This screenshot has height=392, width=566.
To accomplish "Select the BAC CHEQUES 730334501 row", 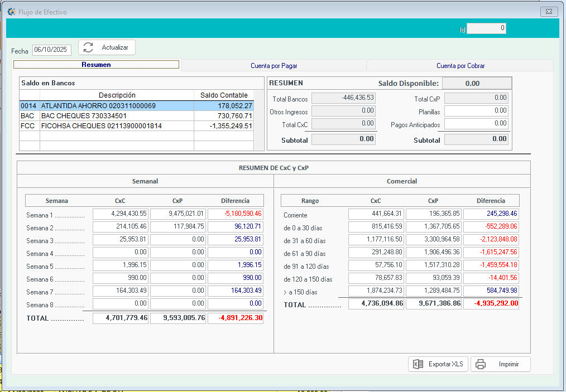I will 136,115.
